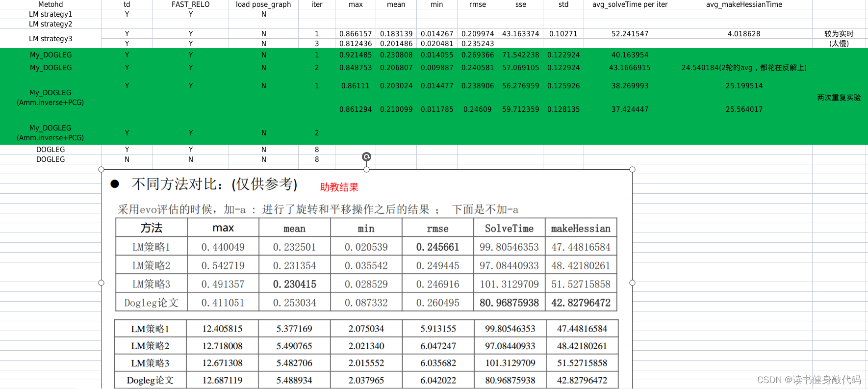Image resolution: width=868 pixels, height=389 pixels.
Task: Click the bold value 80.96875938 in upper table
Action: tap(509, 303)
